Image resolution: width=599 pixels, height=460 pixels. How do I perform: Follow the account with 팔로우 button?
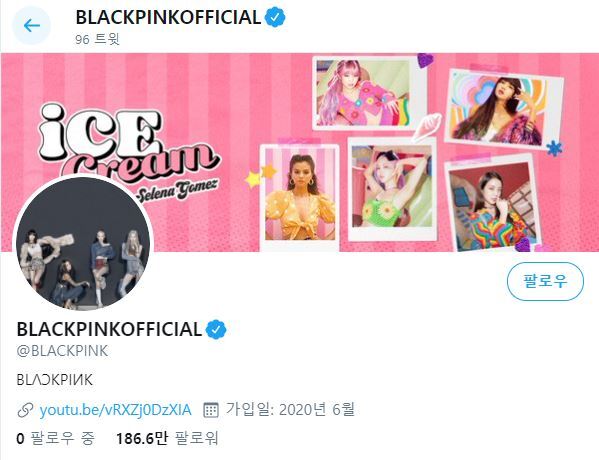[x=545, y=282]
